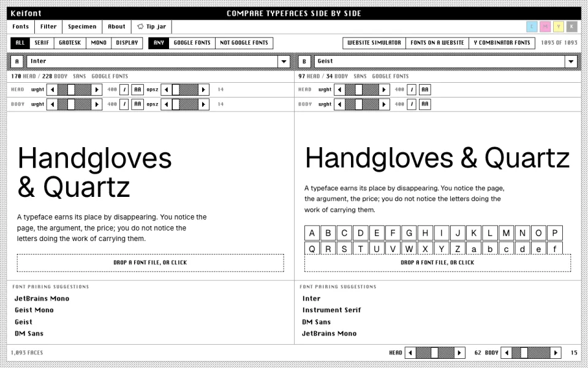Open the Specimen tab
588x368 pixels.
(82, 26)
